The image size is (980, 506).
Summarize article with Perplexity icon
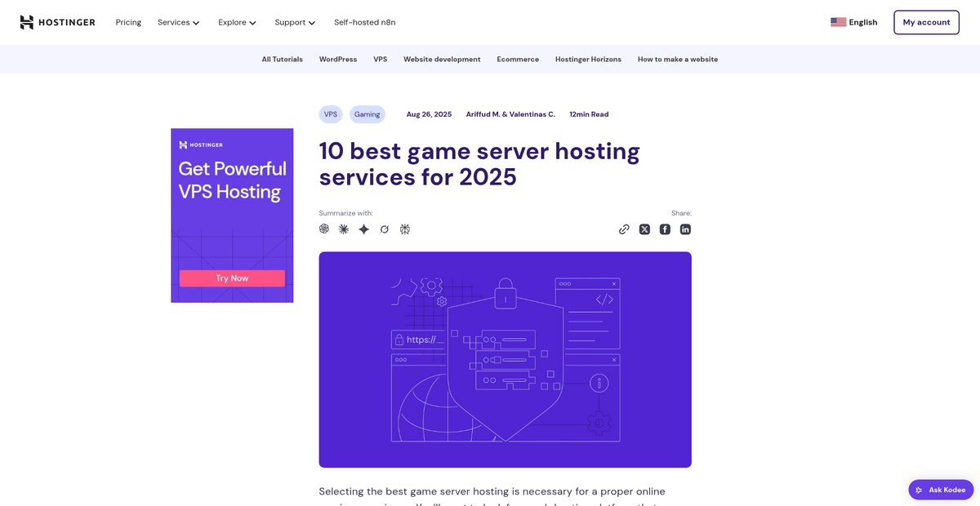coord(405,229)
